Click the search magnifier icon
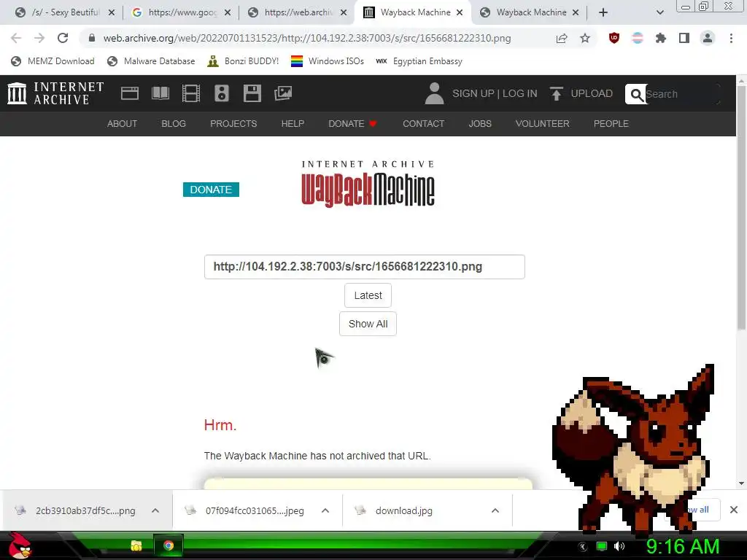747x560 pixels. pos(636,94)
